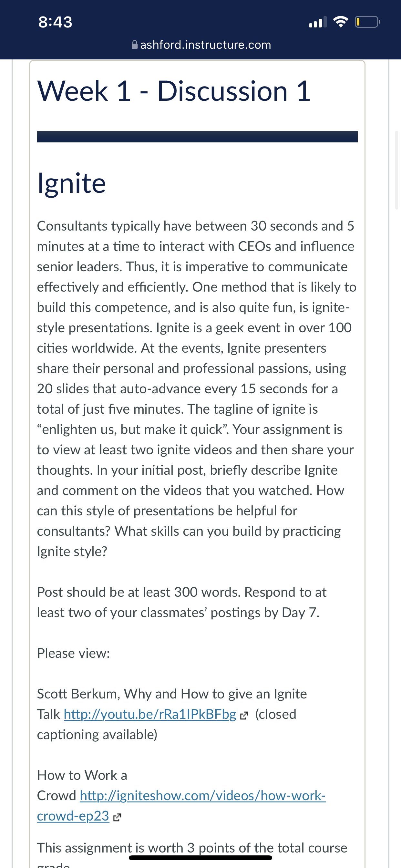Click the 'How to Work a Crowd' text
This screenshot has height=868, width=401.
pos(82,785)
